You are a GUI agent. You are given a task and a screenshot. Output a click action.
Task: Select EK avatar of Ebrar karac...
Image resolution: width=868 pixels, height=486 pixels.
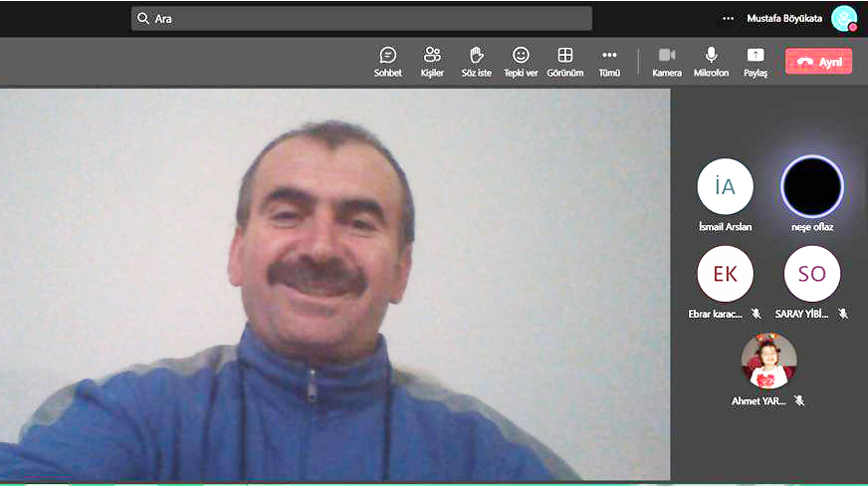[725, 274]
